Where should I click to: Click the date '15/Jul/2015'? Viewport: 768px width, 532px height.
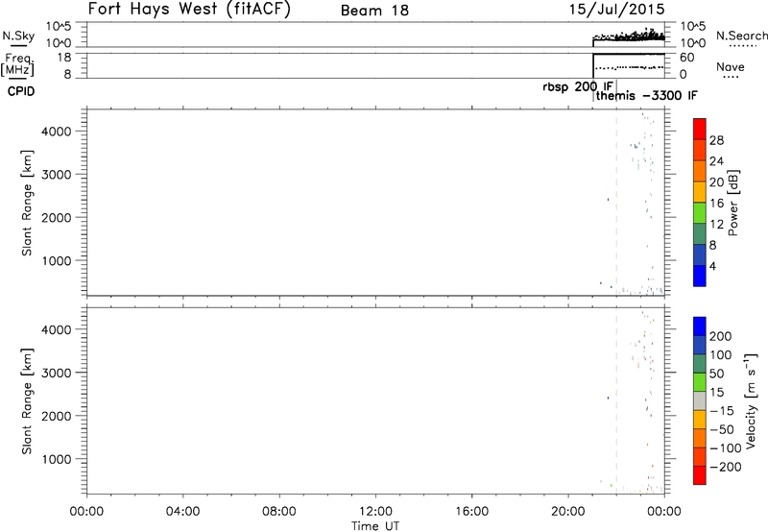pos(616,10)
